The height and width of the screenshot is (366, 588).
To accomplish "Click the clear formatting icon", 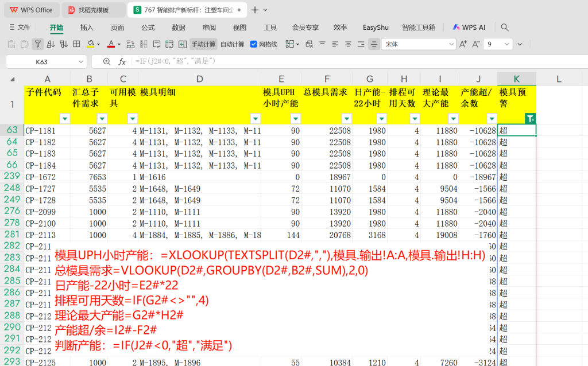I will [309, 44].
